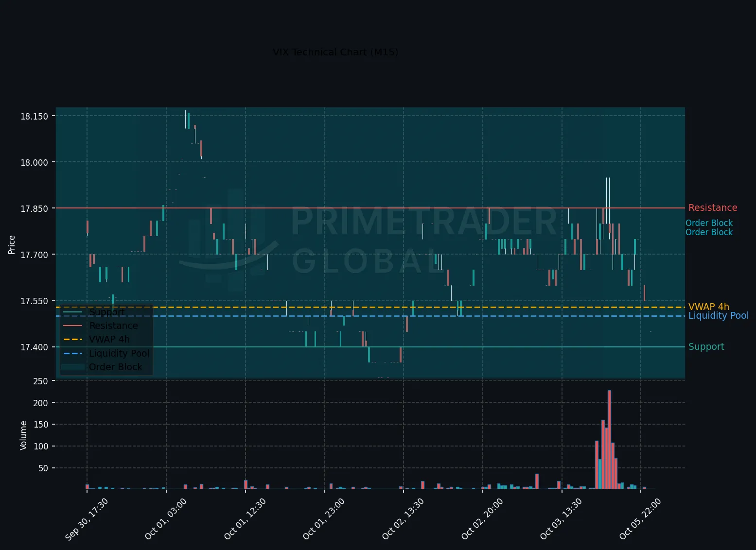This screenshot has height=550, width=756.
Task: Click the 17.400 price axis label
Action: [34, 347]
